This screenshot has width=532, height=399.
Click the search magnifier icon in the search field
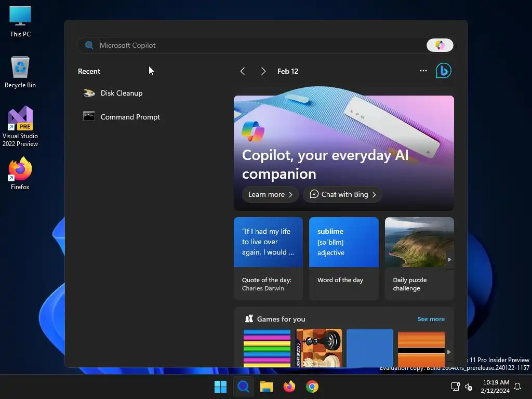coord(89,45)
